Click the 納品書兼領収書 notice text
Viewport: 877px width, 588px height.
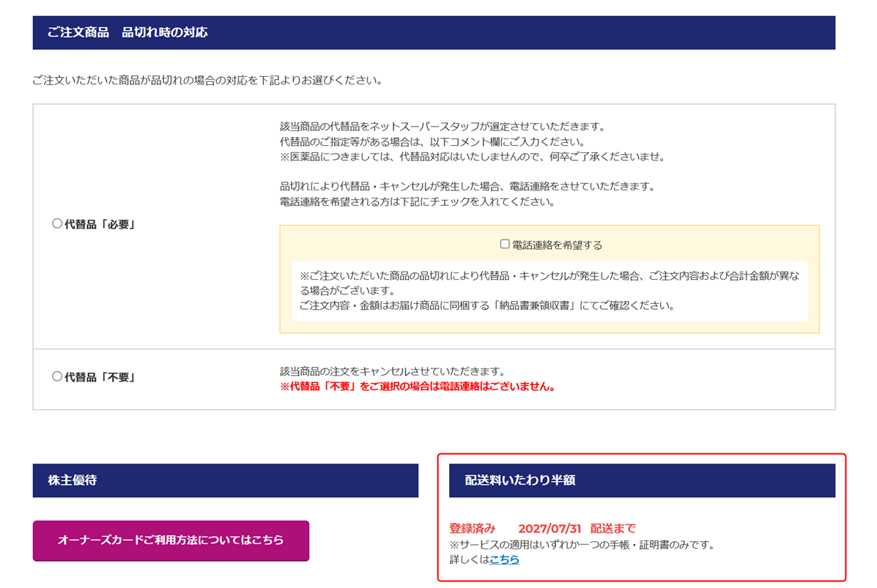click(487, 305)
